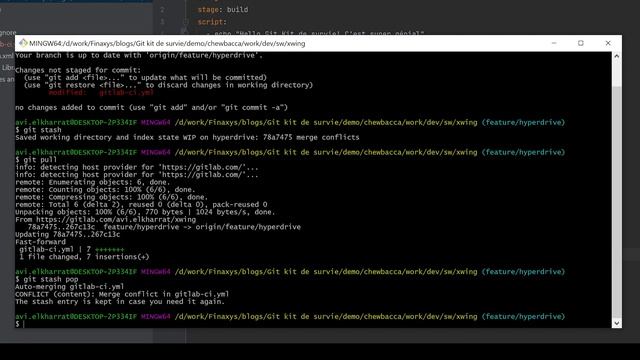
Task: Maximize the MINGW64 terminal window
Action: pos(581,43)
